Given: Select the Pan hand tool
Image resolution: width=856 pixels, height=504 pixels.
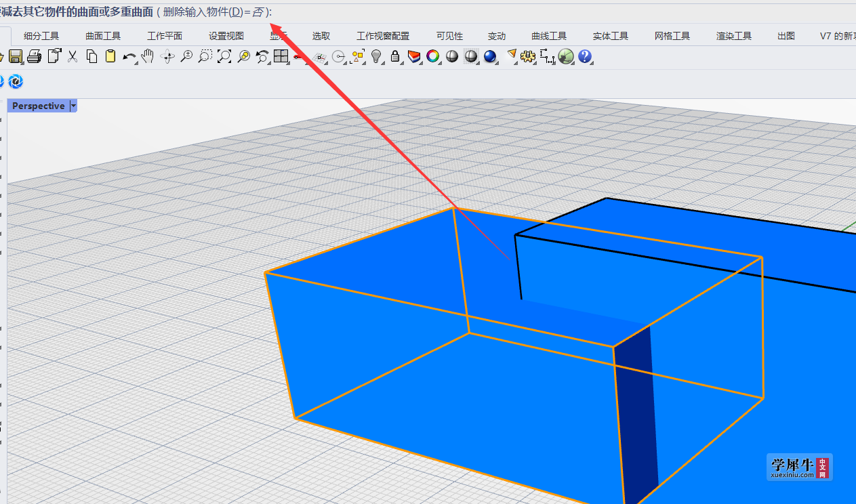Looking at the screenshot, I should point(148,57).
